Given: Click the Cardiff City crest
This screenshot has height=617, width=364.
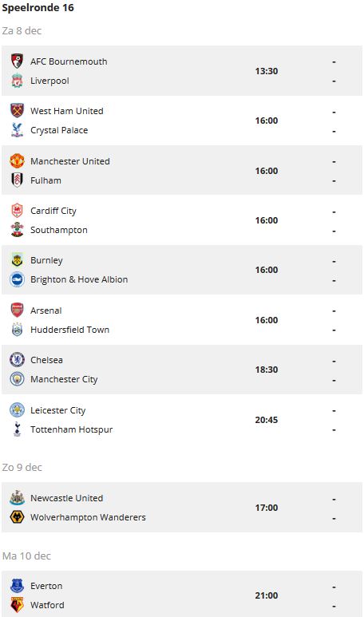Looking at the screenshot, I should point(17,211).
